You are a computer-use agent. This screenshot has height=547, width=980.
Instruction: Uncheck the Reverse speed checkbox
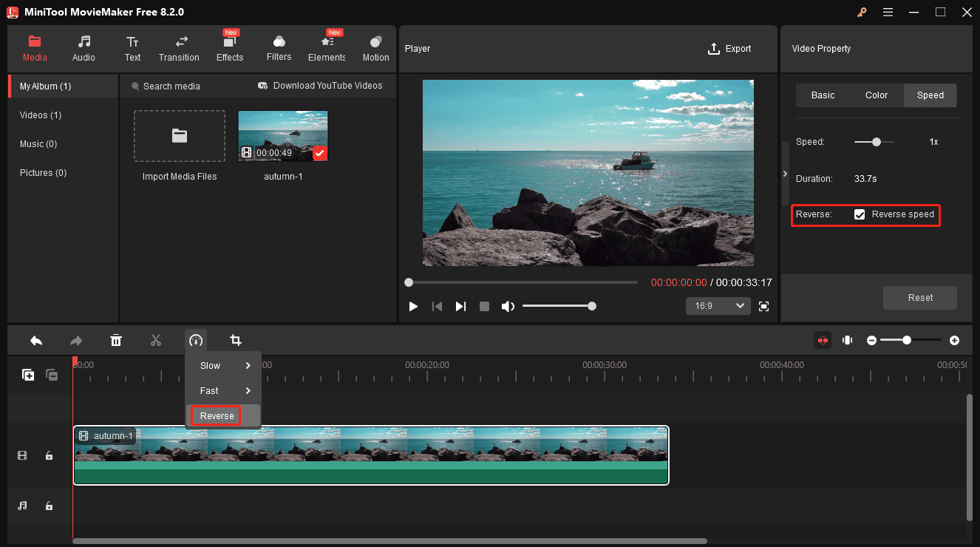[x=860, y=214]
